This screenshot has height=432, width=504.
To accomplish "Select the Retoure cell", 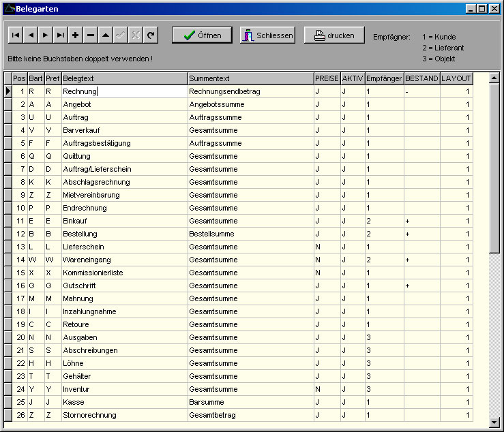I will (x=124, y=324).
